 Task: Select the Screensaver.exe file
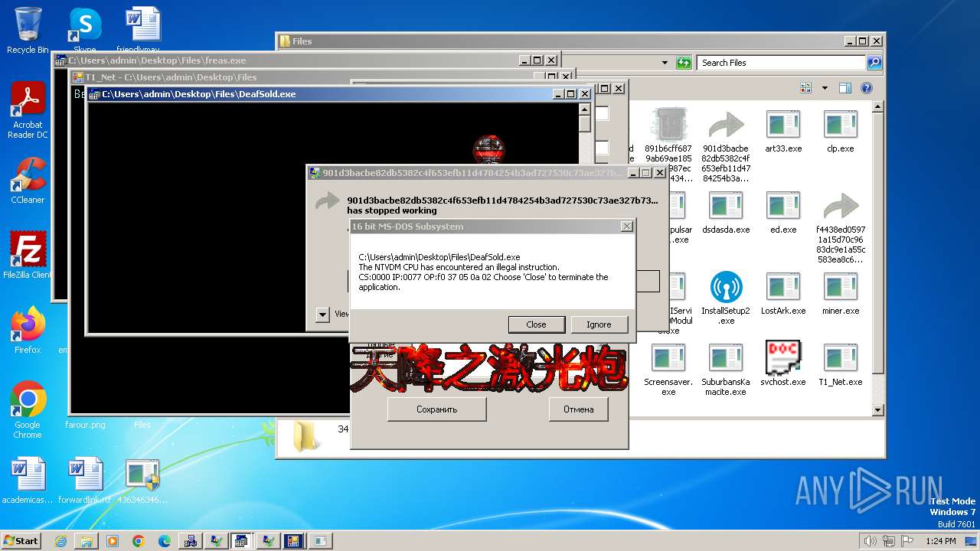(668, 369)
